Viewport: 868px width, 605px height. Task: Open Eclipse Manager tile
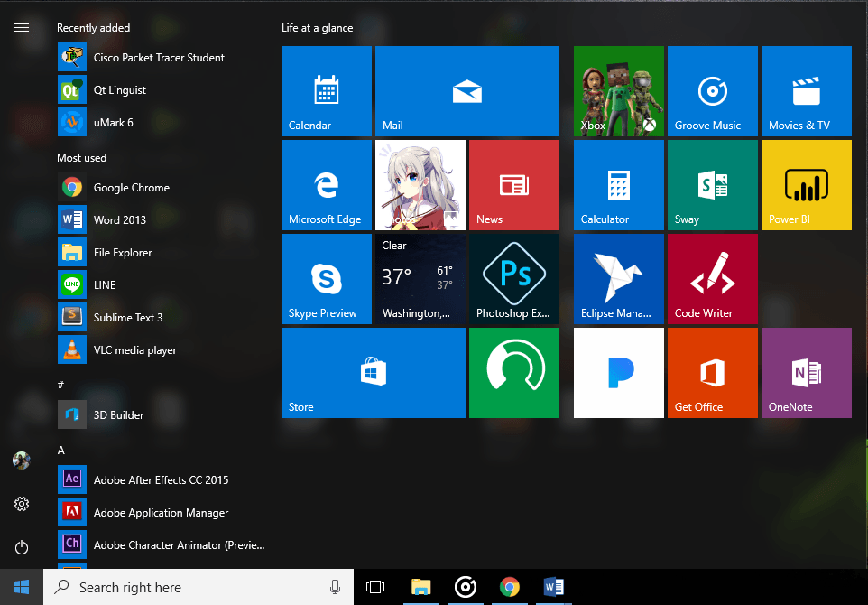click(x=619, y=279)
